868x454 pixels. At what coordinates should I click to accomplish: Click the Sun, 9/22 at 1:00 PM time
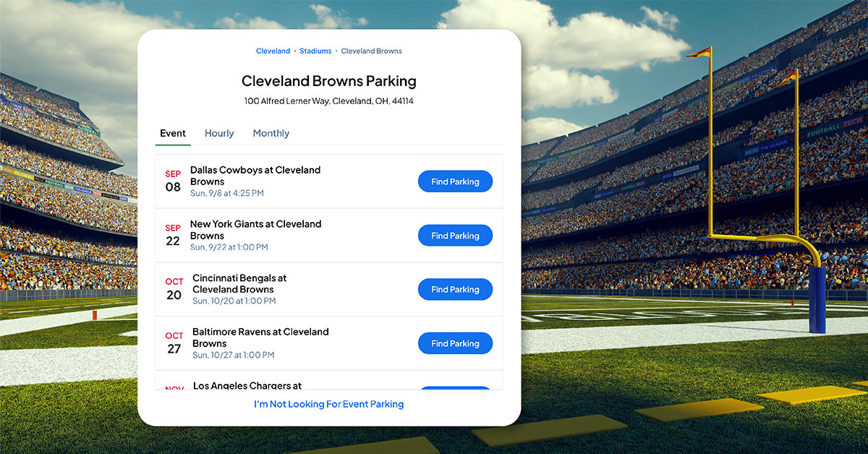[x=229, y=247]
